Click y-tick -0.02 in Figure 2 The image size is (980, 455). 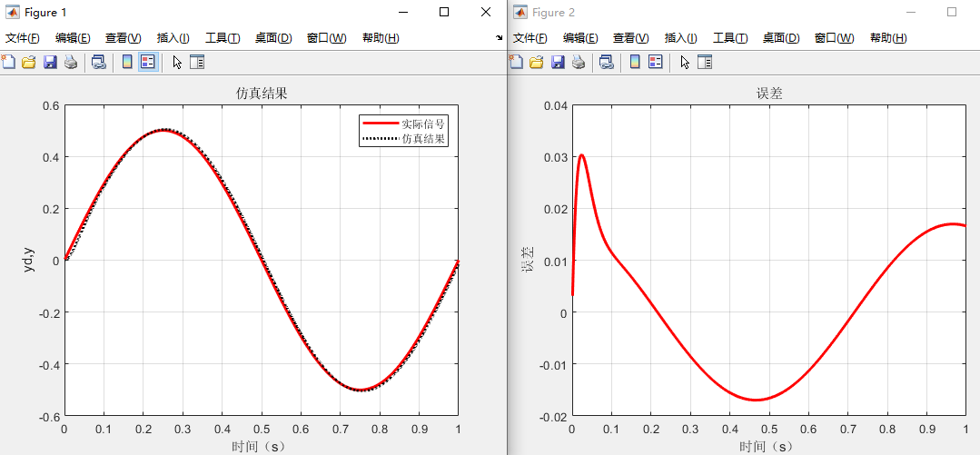point(554,416)
